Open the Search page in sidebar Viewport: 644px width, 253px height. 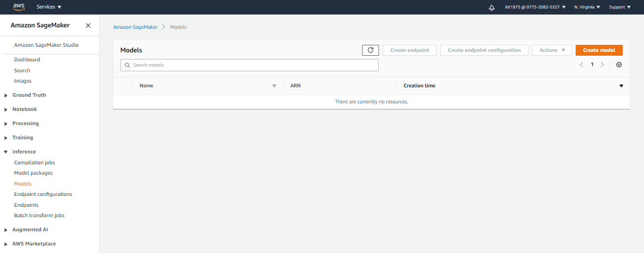[22, 70]
